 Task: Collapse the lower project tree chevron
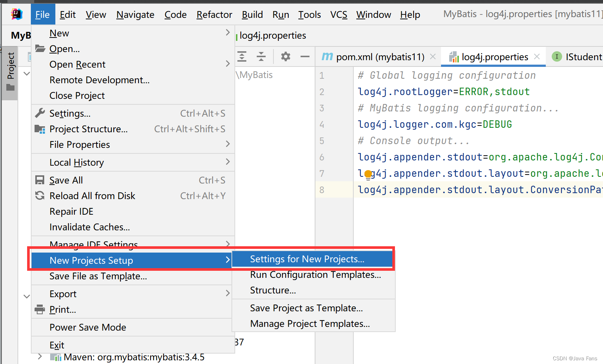(27, 296)
